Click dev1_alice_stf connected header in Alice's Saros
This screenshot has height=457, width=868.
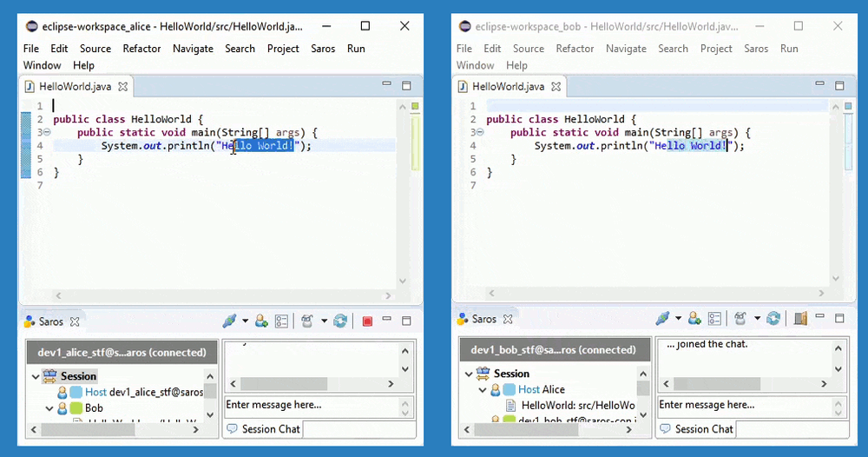[122, 353]
